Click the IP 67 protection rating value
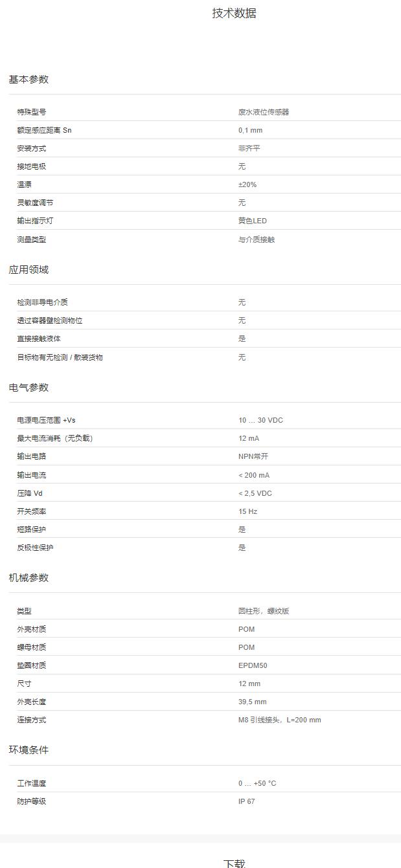This screenshot has width=401, height=868. coord(246,801)
